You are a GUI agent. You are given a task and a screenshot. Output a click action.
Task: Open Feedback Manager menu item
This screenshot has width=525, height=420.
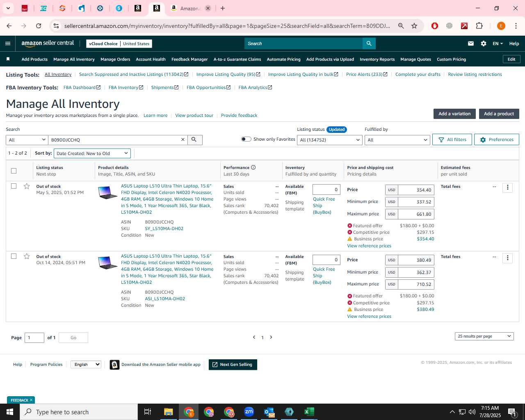coord(189,59)
